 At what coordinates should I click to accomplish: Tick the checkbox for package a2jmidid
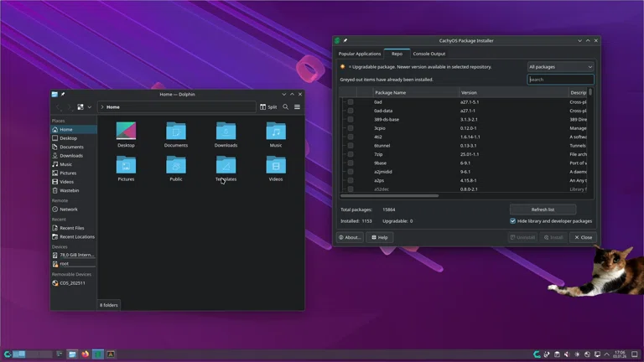click(351, 172)
